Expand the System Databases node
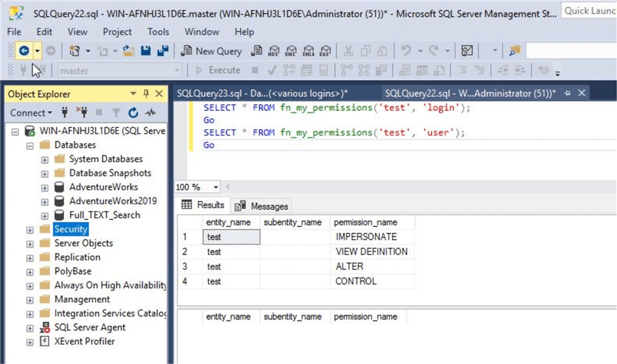 (x=44, y=160)
